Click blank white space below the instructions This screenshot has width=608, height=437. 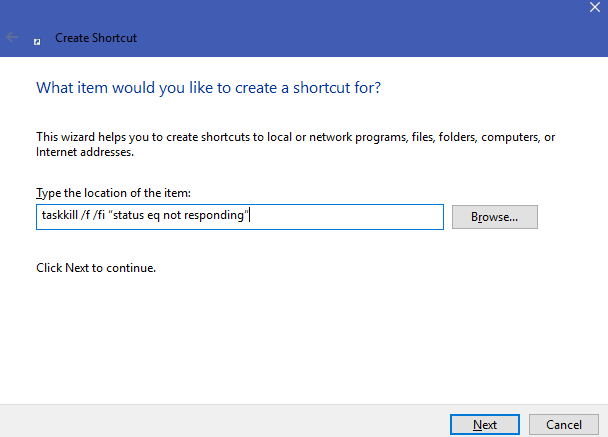coord(300,340)
